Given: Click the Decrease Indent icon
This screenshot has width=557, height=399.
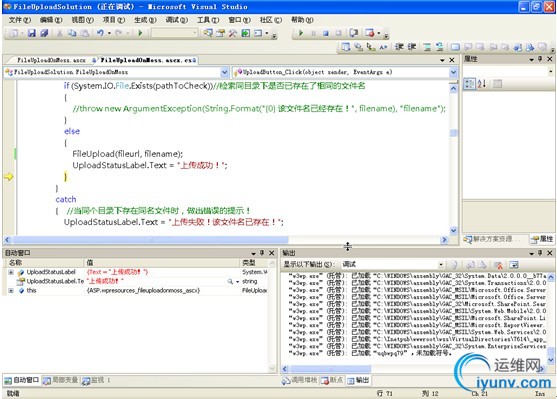Looking at the screenshot, I should coord(399,47).
